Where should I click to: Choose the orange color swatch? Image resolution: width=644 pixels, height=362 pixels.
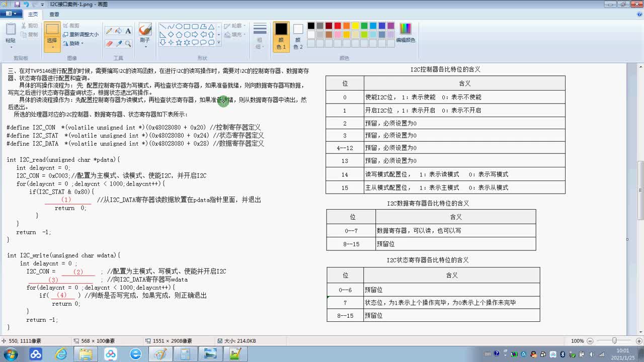click(347, 26)
